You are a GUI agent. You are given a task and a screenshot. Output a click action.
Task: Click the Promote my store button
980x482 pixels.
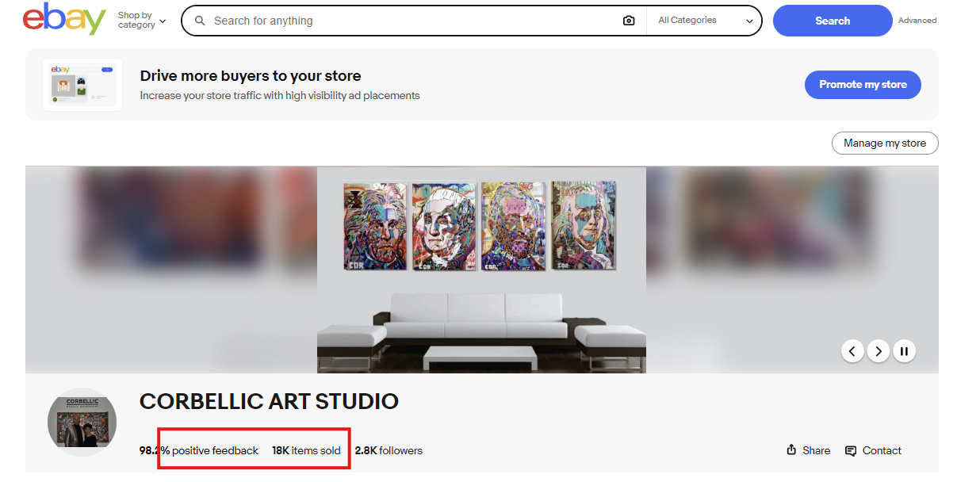(863, 84)
